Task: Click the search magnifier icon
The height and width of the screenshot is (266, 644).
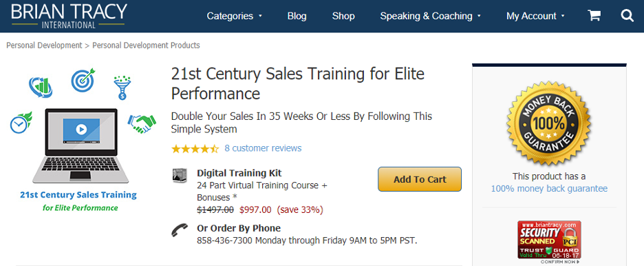Action: [627, 16]
